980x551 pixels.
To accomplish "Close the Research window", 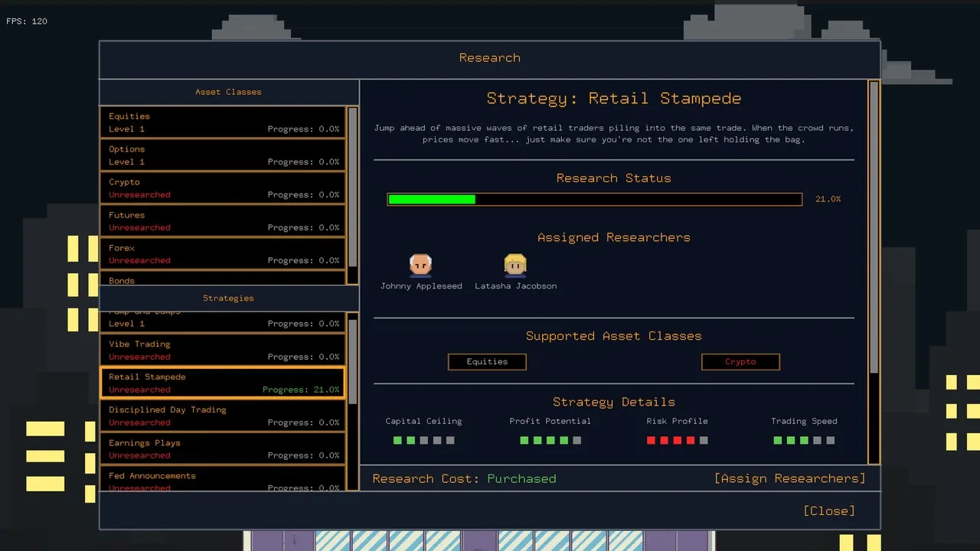I will pos(829,510).
